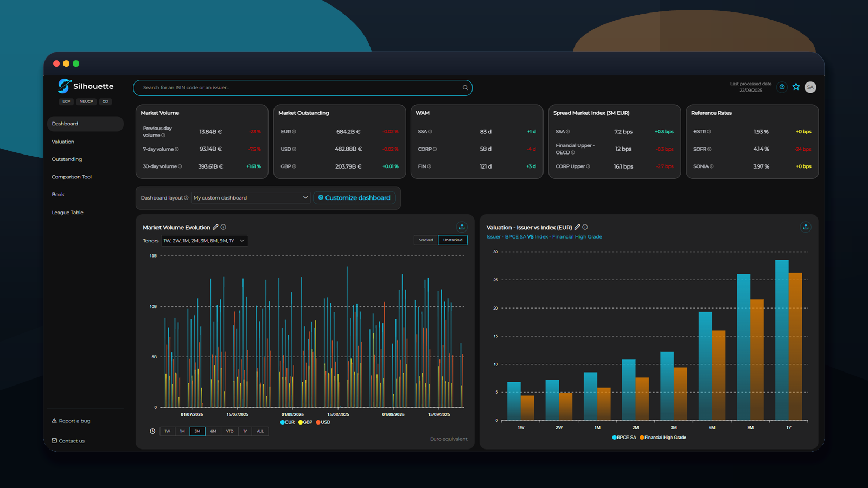Click info icon next to EUR outstanding
This screenshot has width=868, height=488.
coord(294,132)
